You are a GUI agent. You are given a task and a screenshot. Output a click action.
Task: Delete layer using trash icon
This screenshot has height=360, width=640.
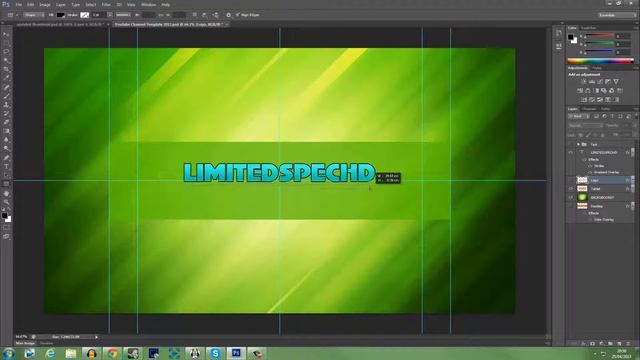click(628, 344)
